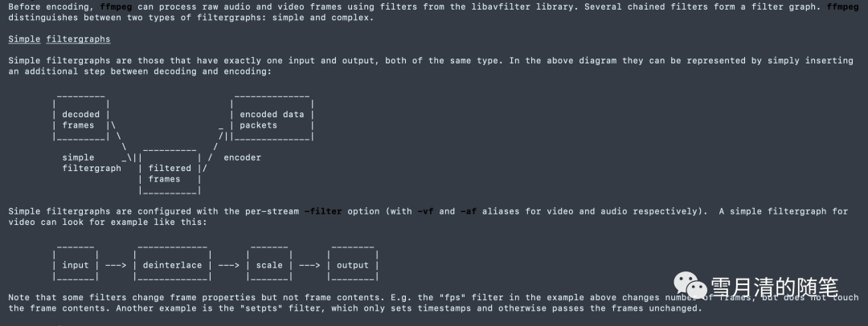The image size is (868, 326).
Task: Click the underlined "Simple filtergraphs" heading
Action: (x=59, y=39)
